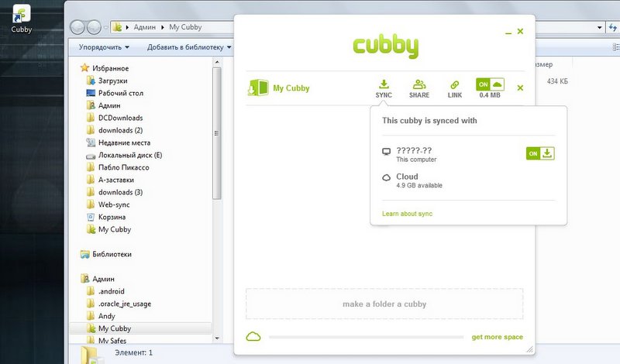Minimize the Cubby window
This screenshot has height=364, width=620.
pyautogui.click(x=508, y=33)
